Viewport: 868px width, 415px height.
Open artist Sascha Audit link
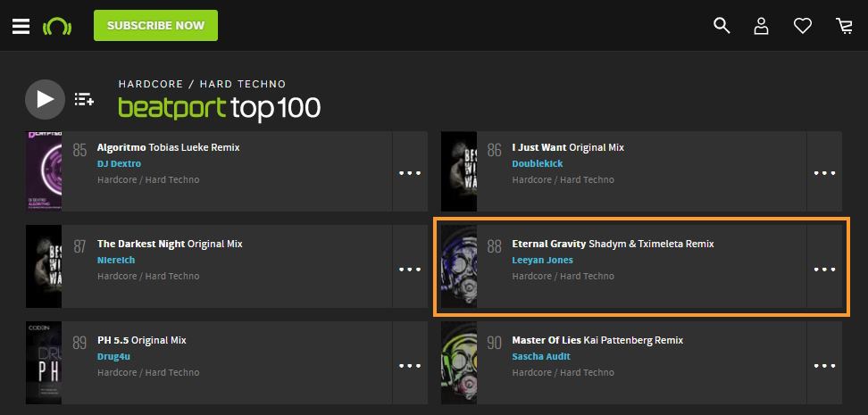pyautogui.click(x=541, y=356)
